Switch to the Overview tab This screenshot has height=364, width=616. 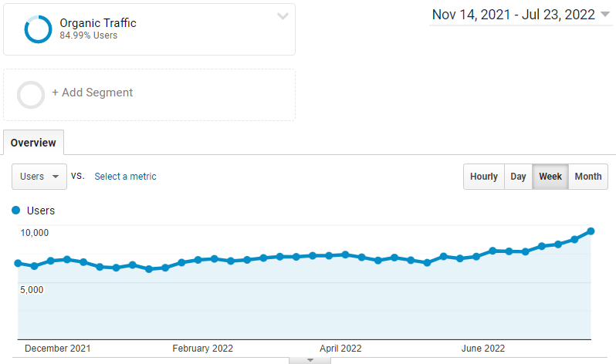(x=33, y=143)
